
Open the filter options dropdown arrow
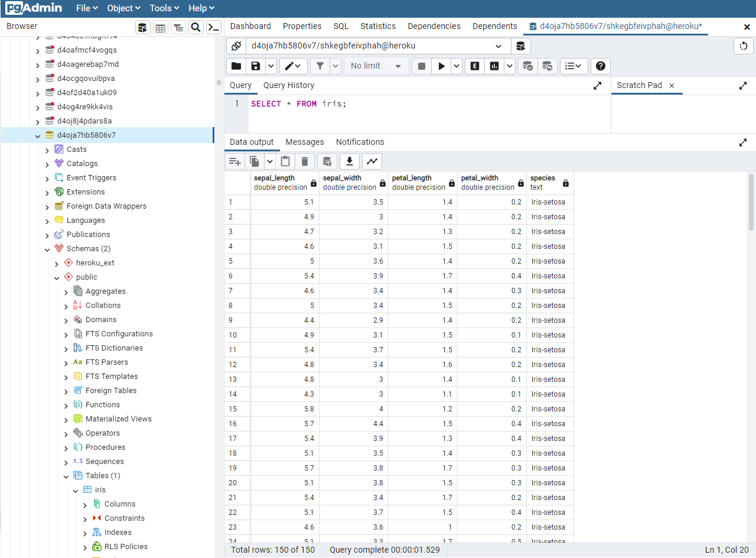point(335,66)
